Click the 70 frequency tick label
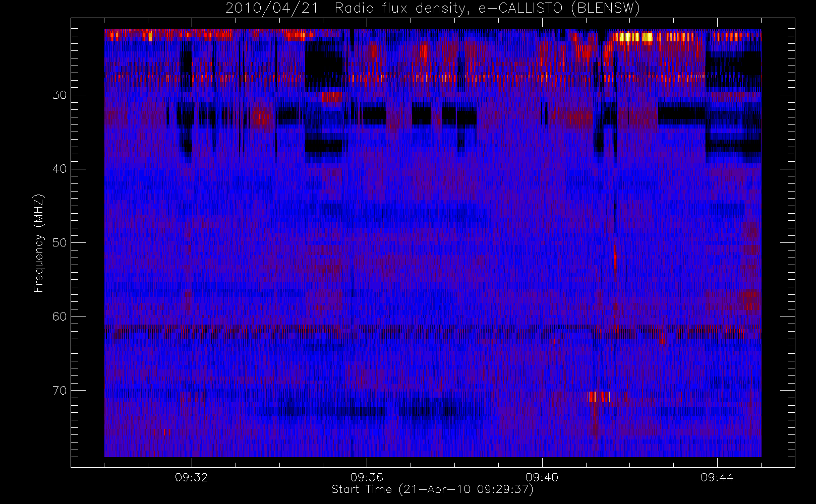The image size is (816, 504). [60, 391]
